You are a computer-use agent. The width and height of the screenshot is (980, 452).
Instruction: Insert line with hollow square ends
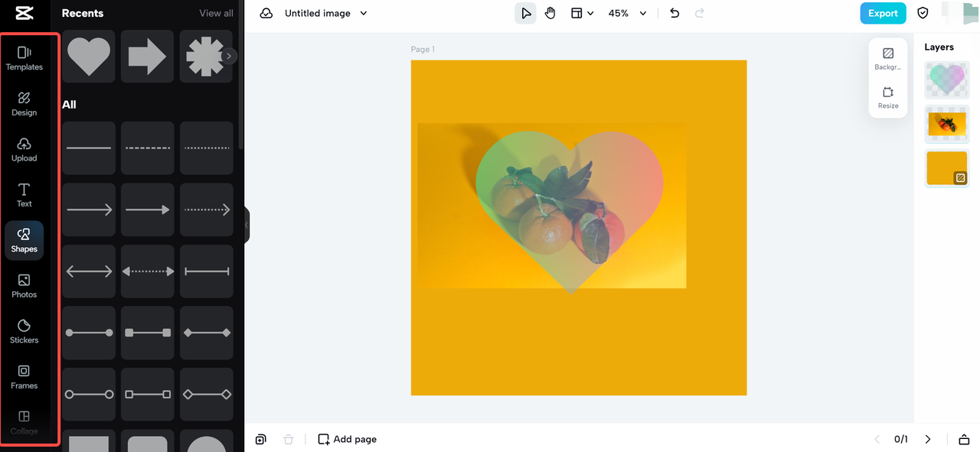(148, 395)
